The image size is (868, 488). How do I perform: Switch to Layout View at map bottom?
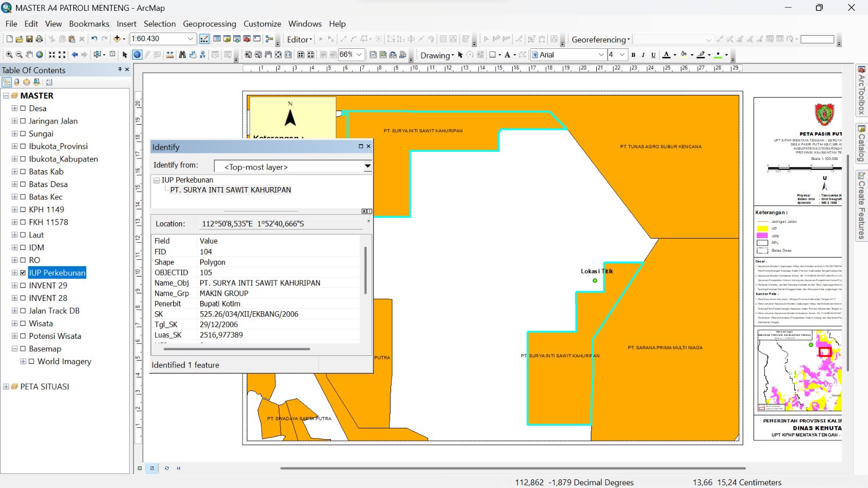tap(152, 468)
